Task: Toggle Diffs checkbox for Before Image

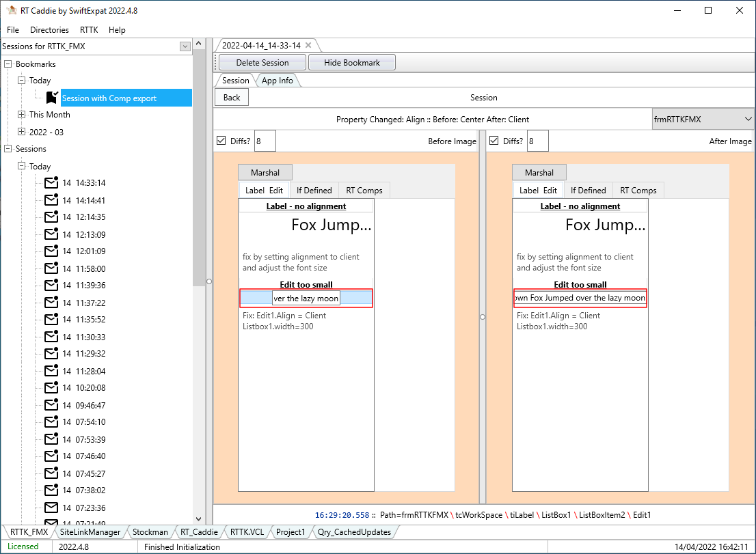Action: point(221,141)
